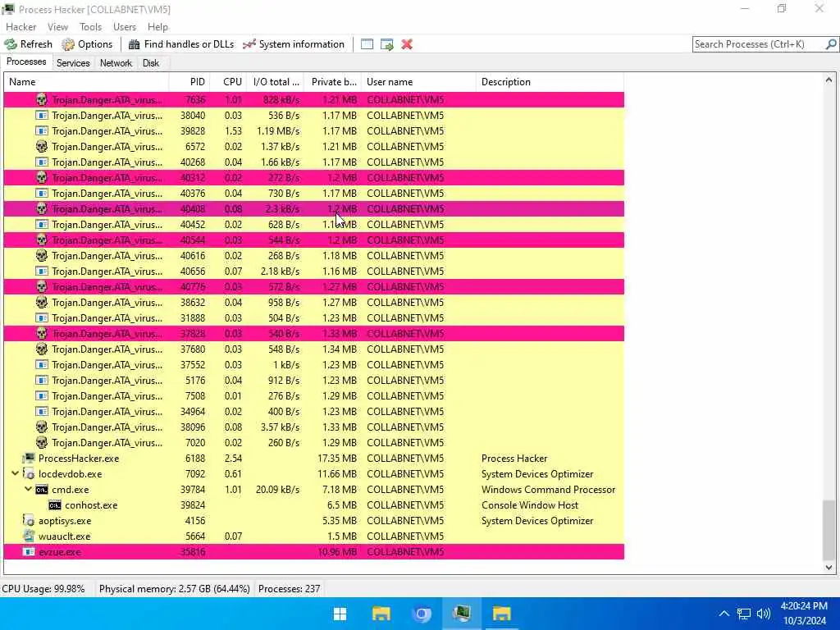The height and width of the screenshot is (630, 840).
Task: Click the aoptisys.exe process icon
Action: coord(29,521)
